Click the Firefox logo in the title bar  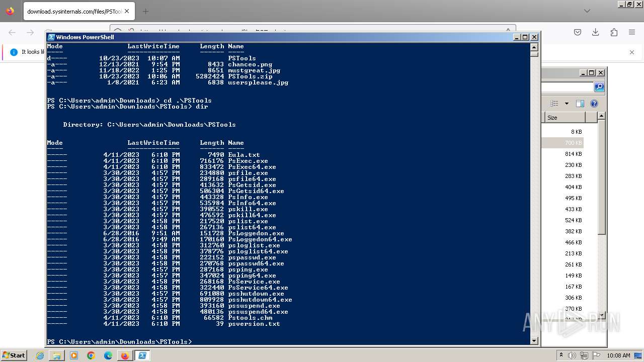pos(10,11)
